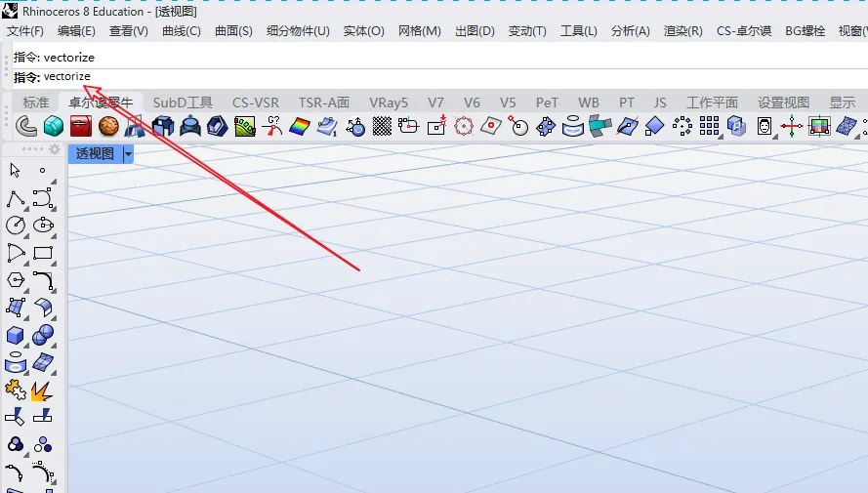
Task: Activate the Trim tool
Action: tap(16, 417)
